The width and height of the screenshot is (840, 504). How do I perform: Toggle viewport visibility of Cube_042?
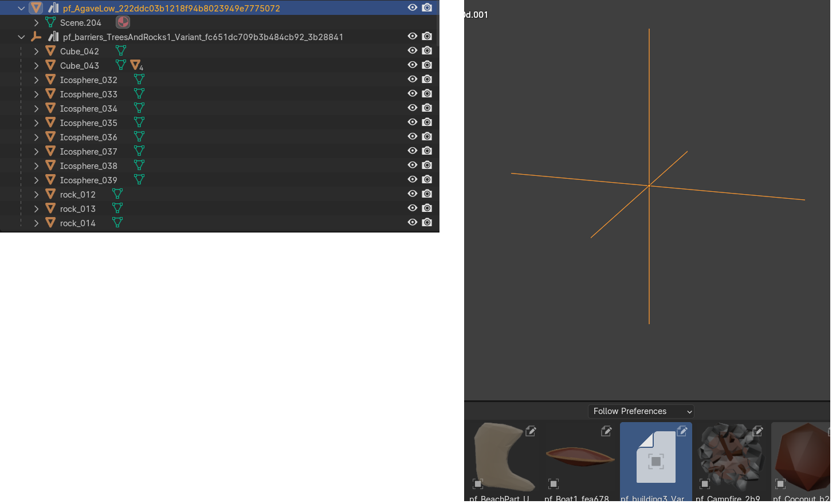click(413, 50)
